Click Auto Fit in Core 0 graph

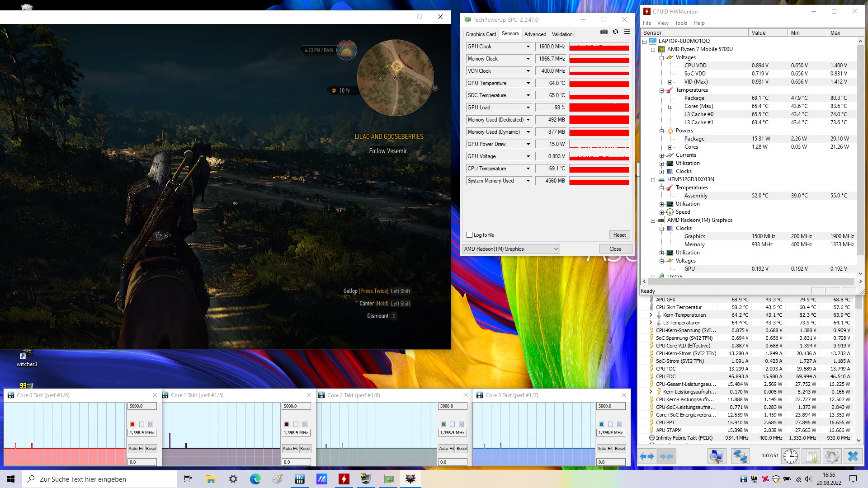tap(136, 449)
